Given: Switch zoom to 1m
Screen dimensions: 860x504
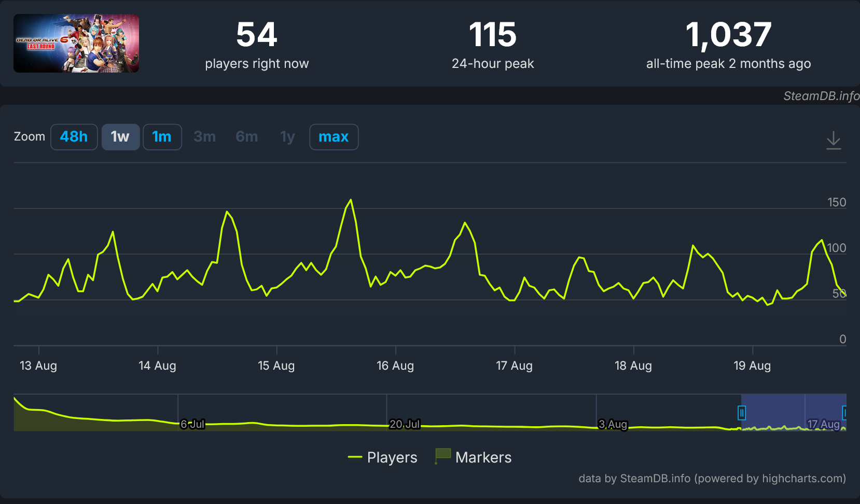Looking at the screenshot, I should 162,137.
